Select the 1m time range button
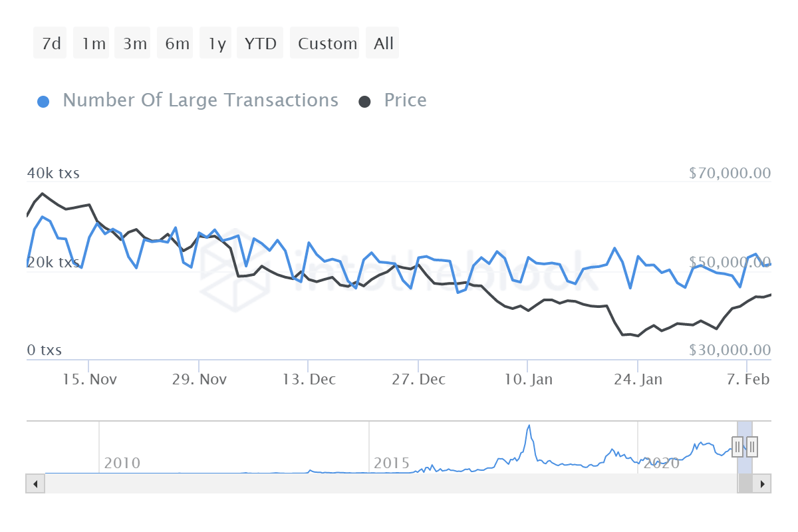The image size is (798, 532). pos(93,44)
